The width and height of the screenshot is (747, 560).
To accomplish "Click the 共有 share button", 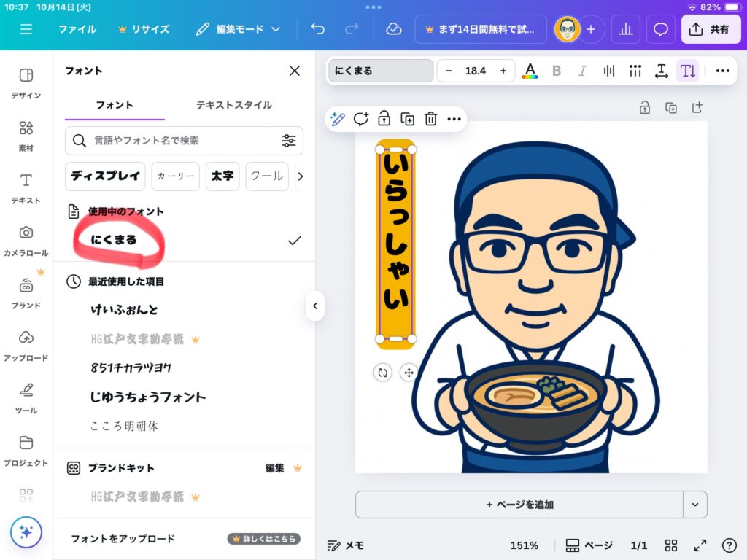I will pos(710,29).
